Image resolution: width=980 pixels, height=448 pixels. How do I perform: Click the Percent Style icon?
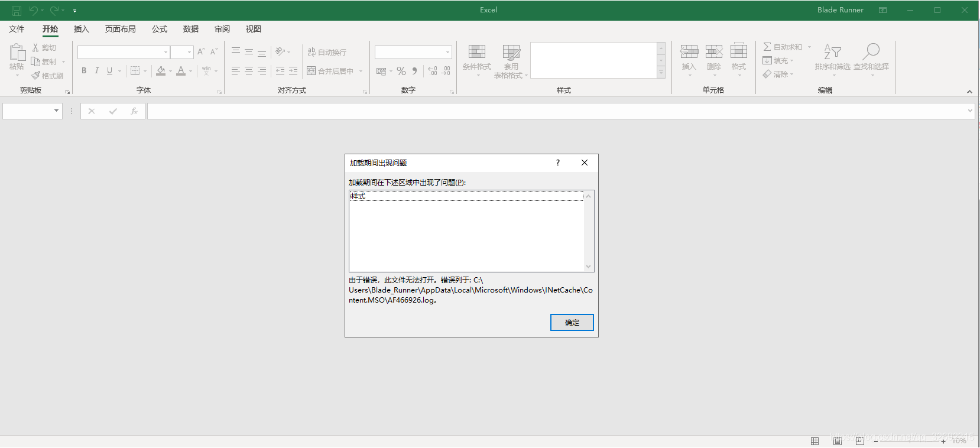[x=401, y=71]
